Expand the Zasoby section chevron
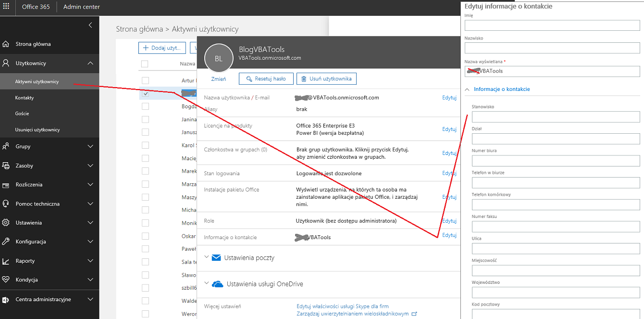This screenshot has width=644, height=319. click(90, 166)
